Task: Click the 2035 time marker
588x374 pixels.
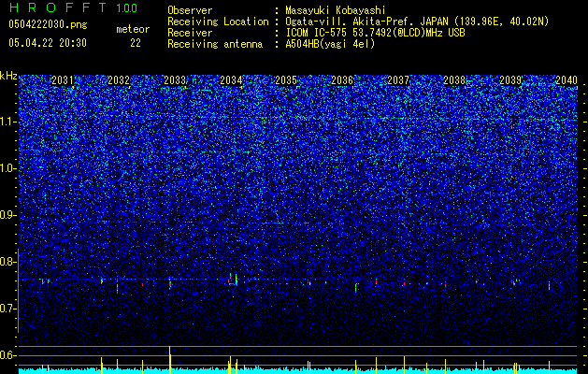Action: pyautogui.click(x=286, y=80)
